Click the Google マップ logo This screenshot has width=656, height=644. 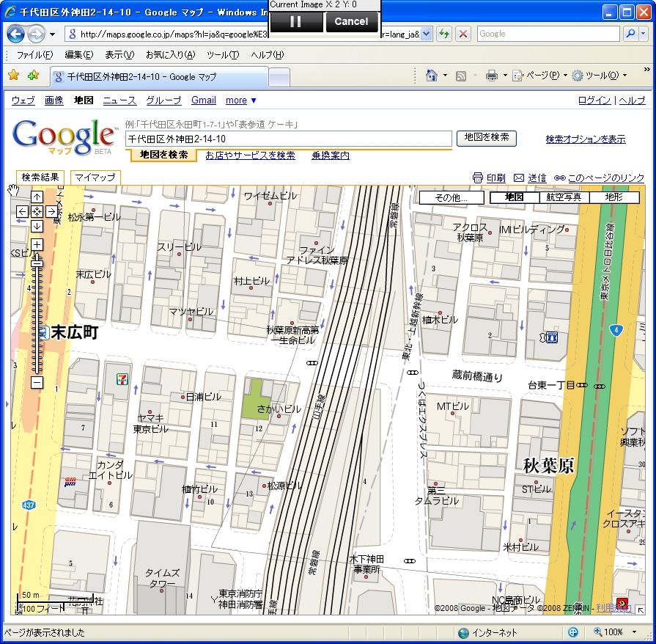[65, 137]
